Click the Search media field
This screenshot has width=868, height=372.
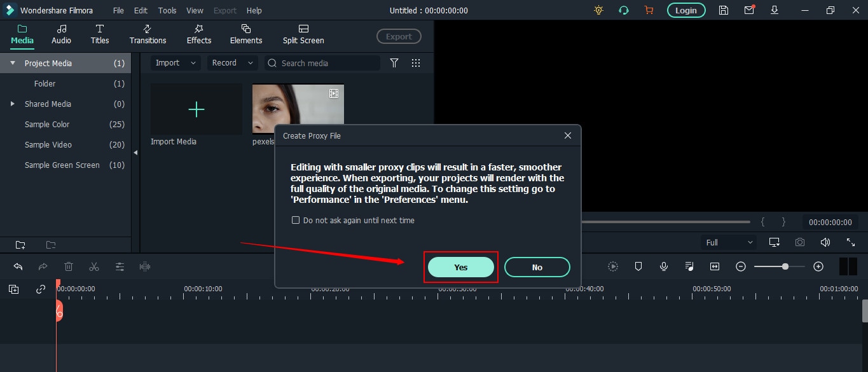tap(322, 63)
